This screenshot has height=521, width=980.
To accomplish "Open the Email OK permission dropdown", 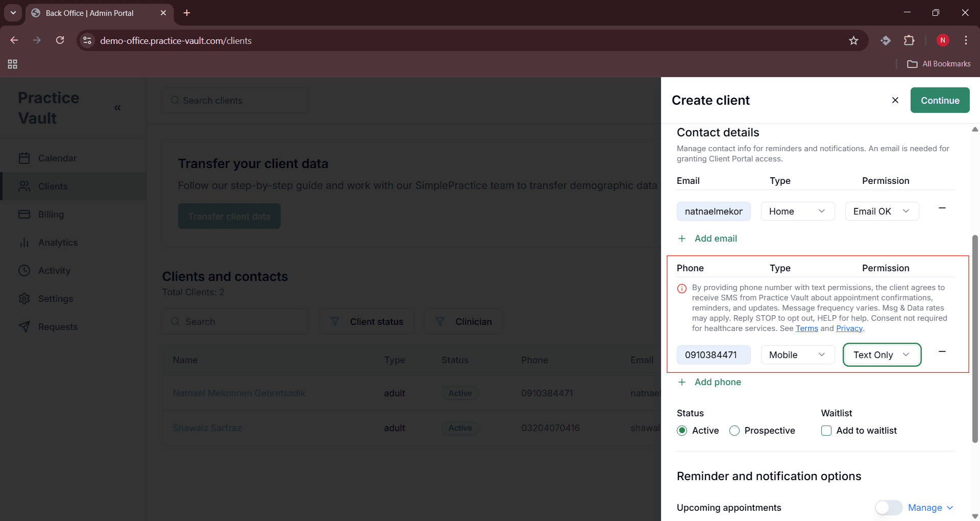I will [881, 211].
